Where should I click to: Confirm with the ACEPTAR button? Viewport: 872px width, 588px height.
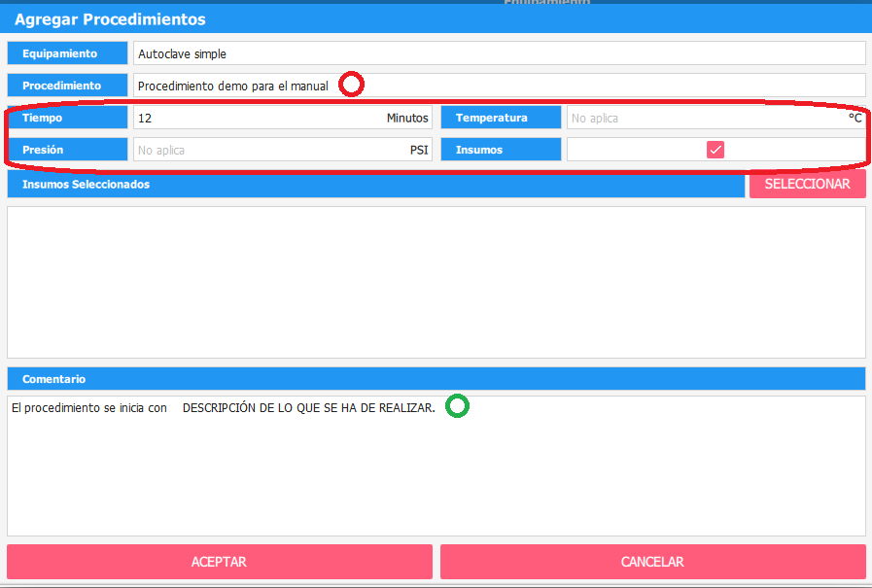coord(219,562)
